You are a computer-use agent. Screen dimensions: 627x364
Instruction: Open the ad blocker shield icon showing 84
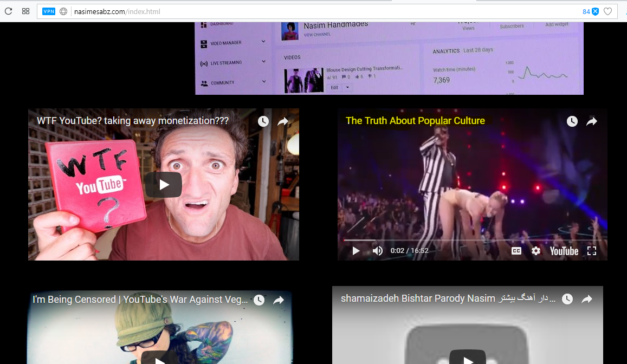(591, 11)
